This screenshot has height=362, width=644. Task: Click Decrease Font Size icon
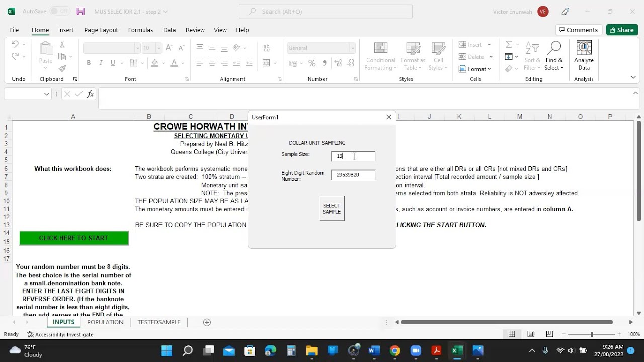tap(181, 48)
